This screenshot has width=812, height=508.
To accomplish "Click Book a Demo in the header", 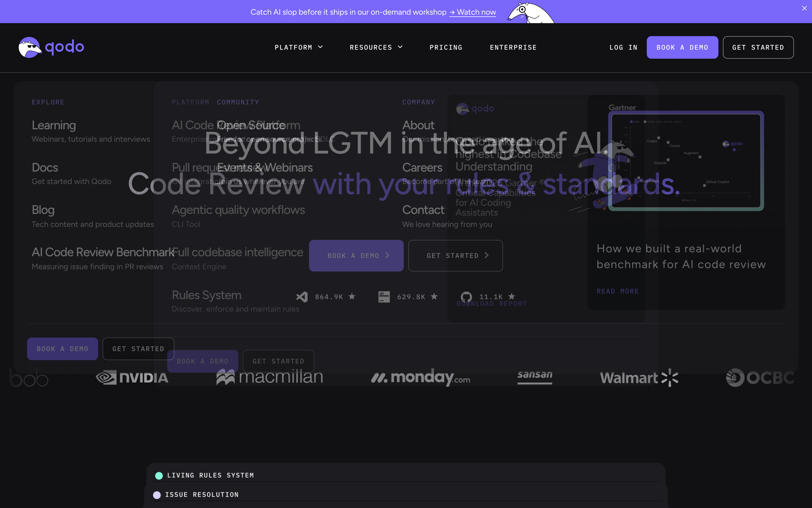I will click(682, 47).
